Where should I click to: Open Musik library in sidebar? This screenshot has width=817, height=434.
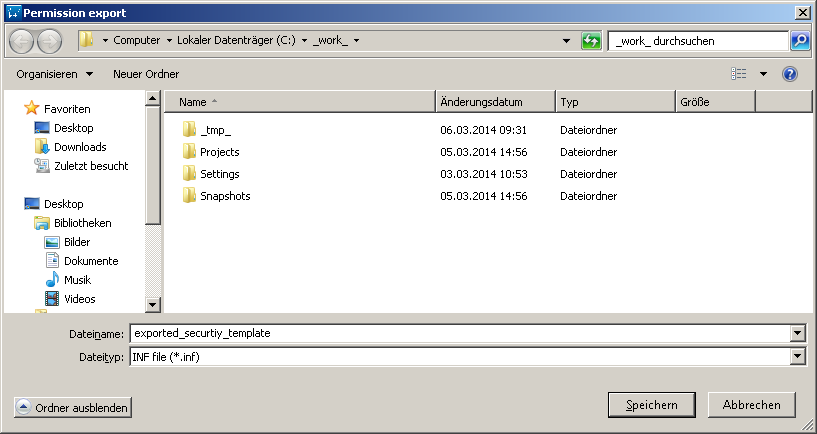click(77, 280)
